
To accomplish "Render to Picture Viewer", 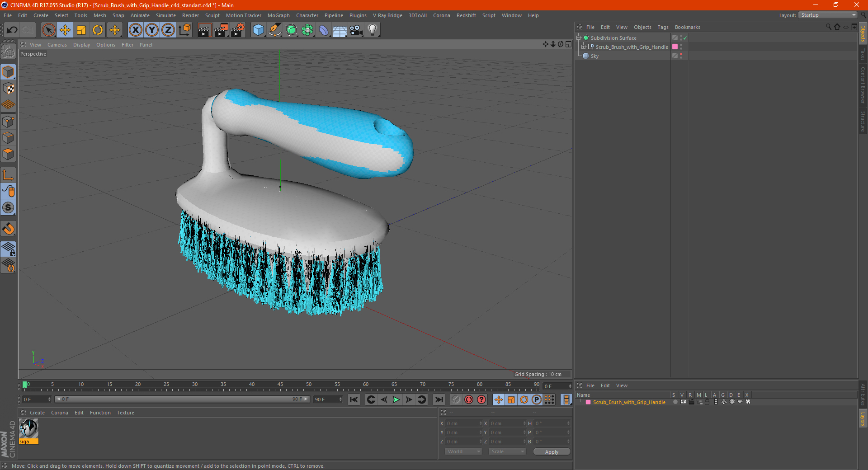I will coord(221,30).
